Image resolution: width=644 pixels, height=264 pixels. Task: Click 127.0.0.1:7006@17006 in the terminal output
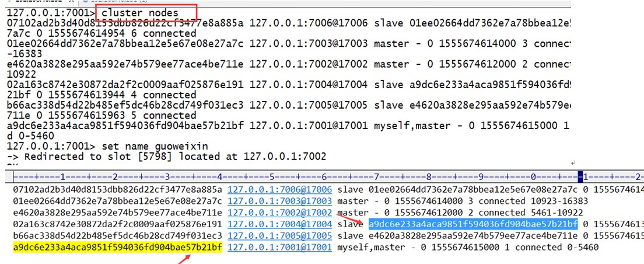point(309,23)
